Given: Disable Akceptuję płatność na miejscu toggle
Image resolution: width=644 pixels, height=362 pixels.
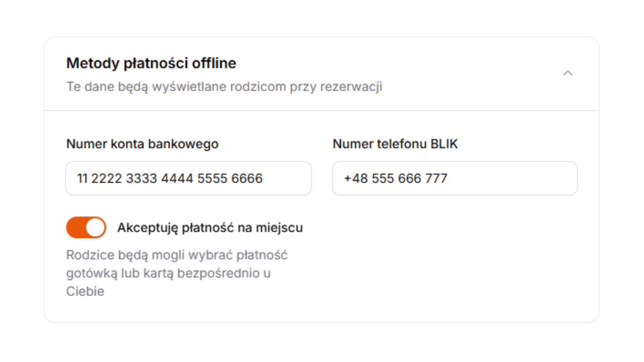Looking at the screenshot, I should click(x=86, y=227).
